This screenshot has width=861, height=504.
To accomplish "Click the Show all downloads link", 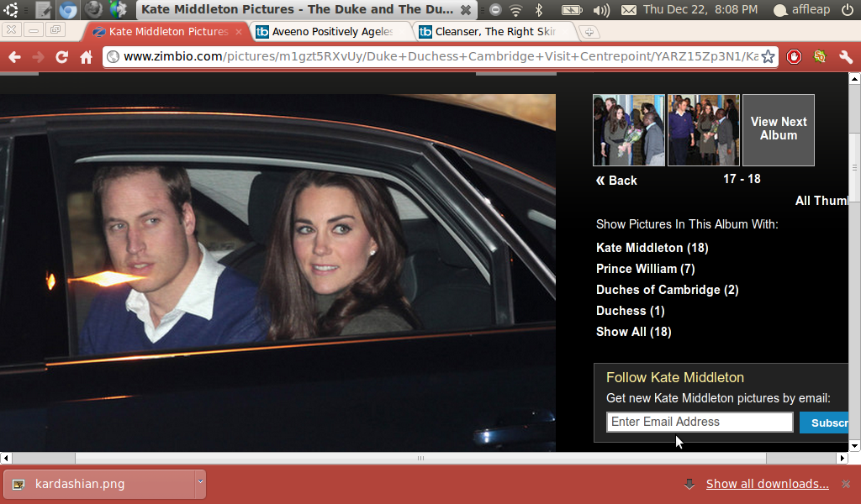I will click(x=767, y=484).
